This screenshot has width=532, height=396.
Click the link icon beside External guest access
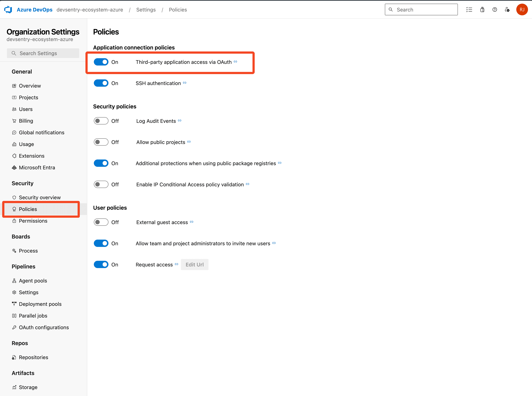tap(192, 222)
